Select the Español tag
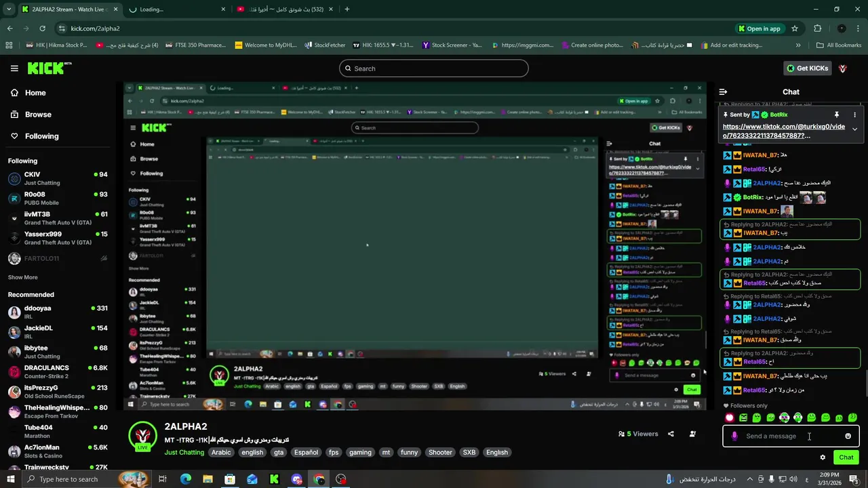 click(306, 452)
